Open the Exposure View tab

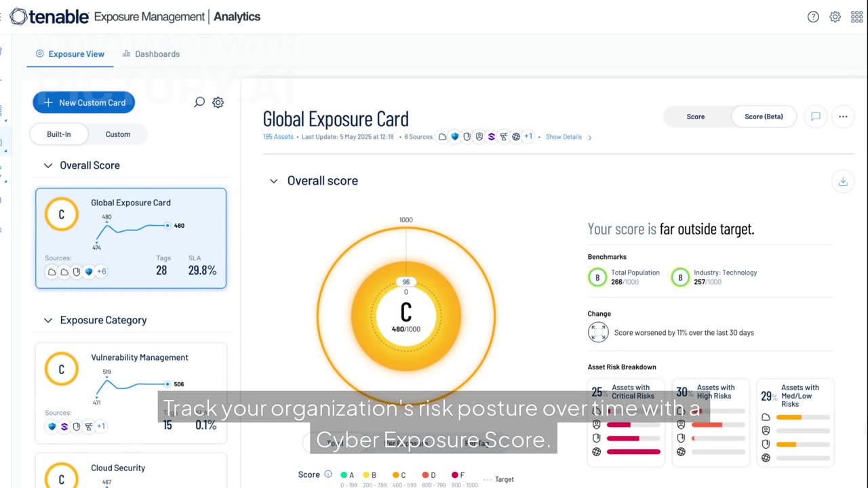click(71, 54)
